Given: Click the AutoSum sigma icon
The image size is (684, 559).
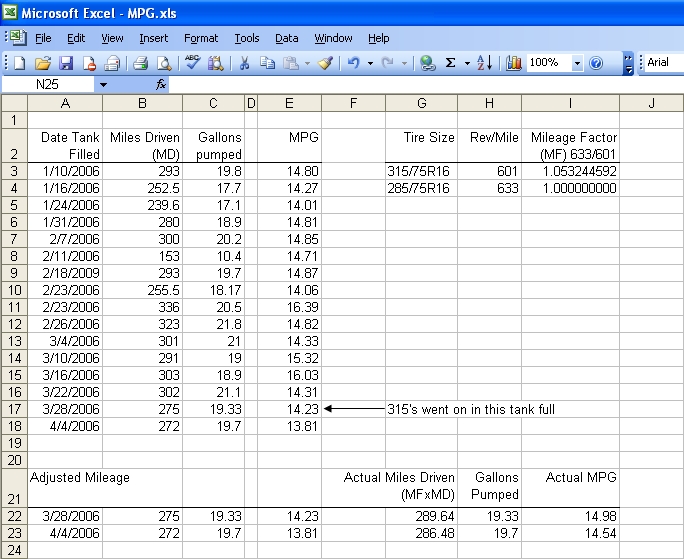Looking at the screenshot, I should point(451,63).
